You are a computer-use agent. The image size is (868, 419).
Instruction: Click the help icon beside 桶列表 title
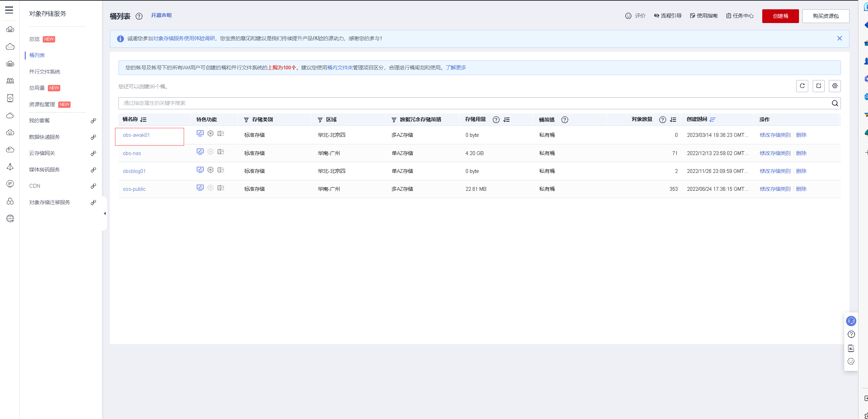(x=139, y=16)
